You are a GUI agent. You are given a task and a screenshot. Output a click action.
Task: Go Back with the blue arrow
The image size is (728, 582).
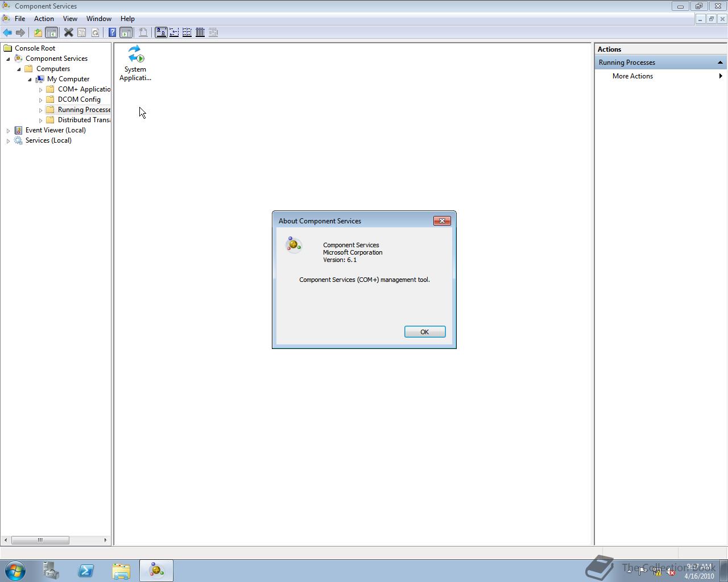7,32
